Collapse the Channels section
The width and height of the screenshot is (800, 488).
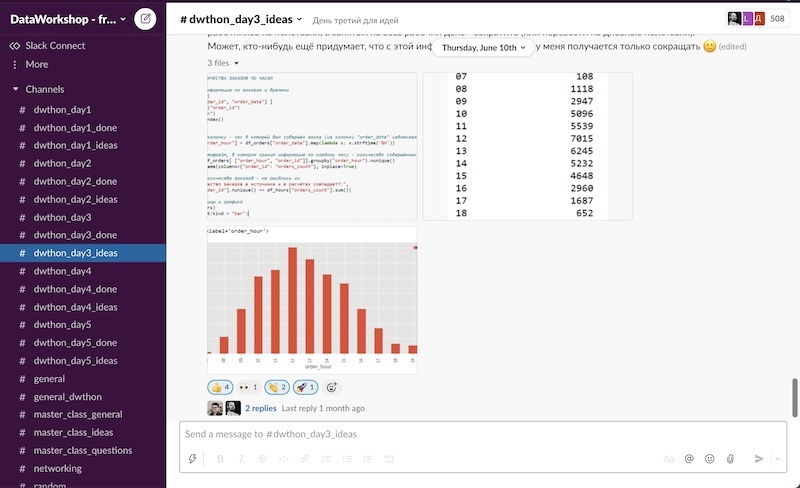pos(16,89)
